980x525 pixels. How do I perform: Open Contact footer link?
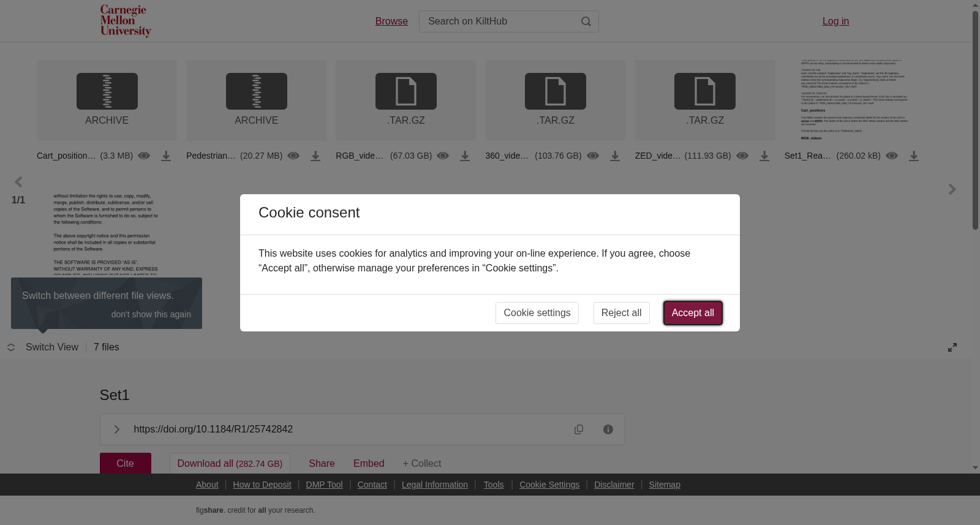click(x=372, y=485)
